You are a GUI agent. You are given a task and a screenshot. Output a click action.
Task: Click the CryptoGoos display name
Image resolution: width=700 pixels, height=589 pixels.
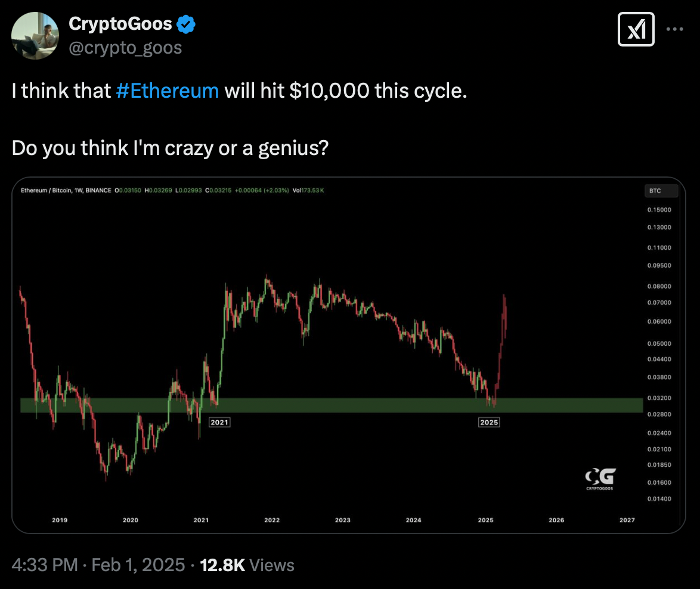click(x=120, y=24)
